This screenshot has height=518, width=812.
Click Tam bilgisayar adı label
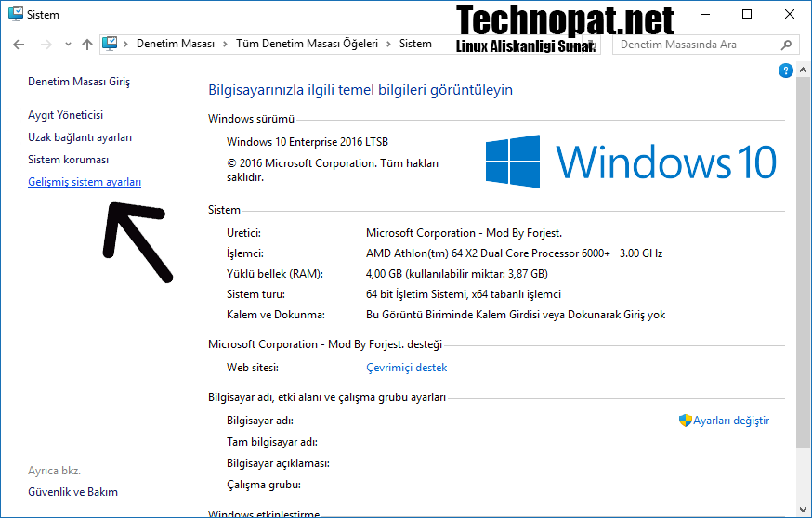(x=272, y=441)
